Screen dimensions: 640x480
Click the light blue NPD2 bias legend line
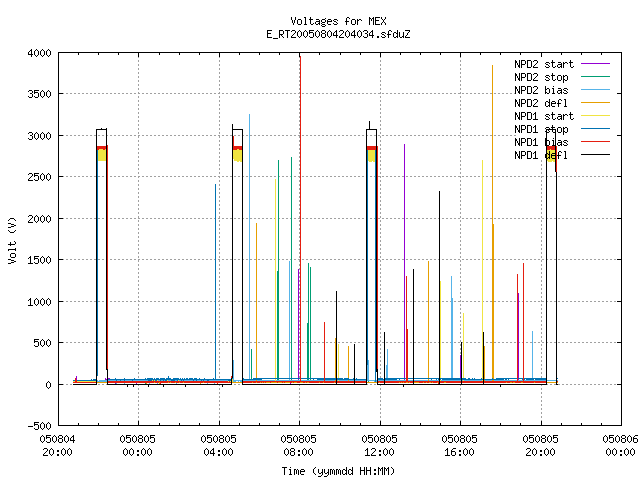[x=596, y=90]
